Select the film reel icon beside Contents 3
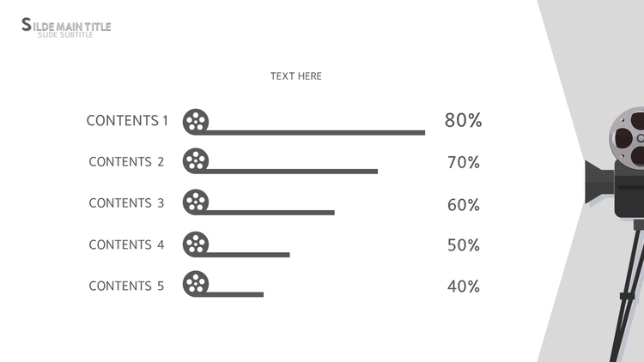 click(x=196, y=202)
